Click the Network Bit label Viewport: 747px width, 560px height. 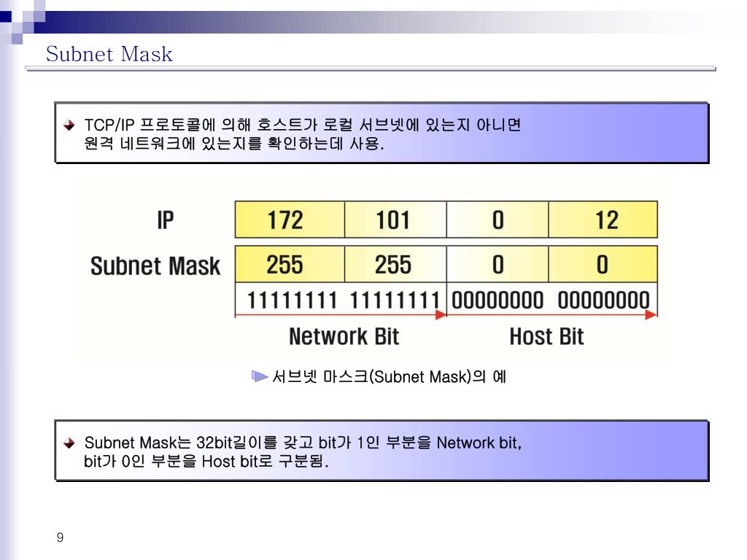[x=344, y=336]
